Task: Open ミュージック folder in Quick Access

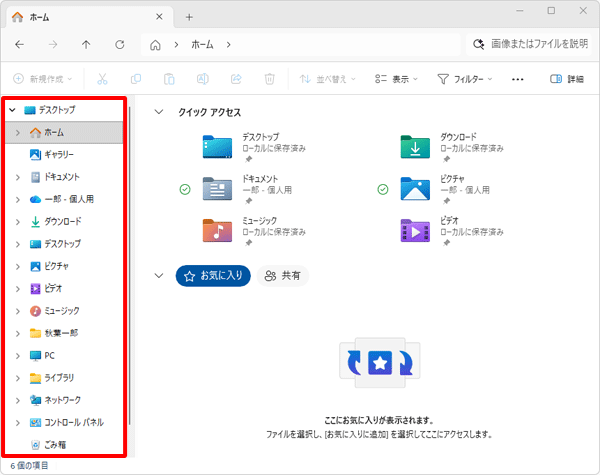Action: [254, 231]
